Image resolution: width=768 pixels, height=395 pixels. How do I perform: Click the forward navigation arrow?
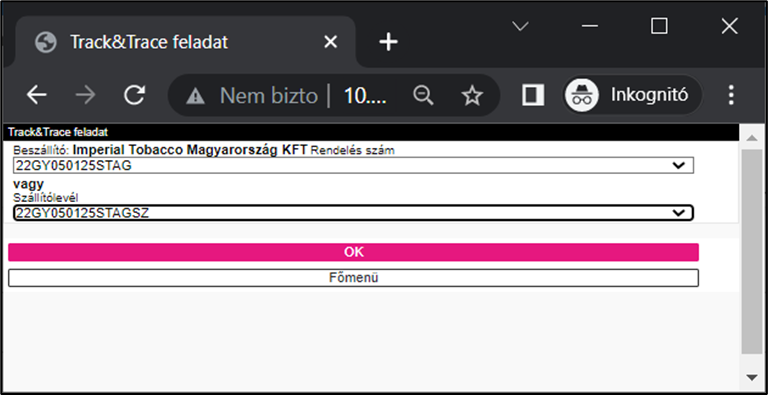pyautogui.click(x=86, y=95)
